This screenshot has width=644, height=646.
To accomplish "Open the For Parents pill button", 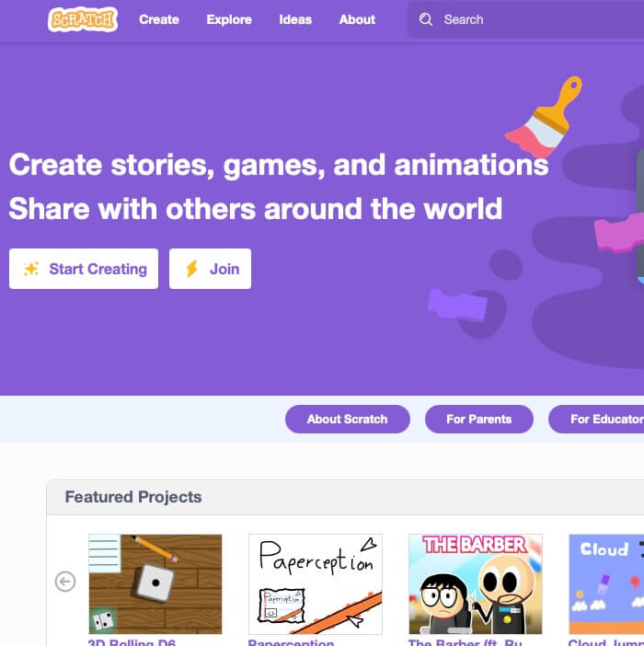I will click(x=479, y=419).
